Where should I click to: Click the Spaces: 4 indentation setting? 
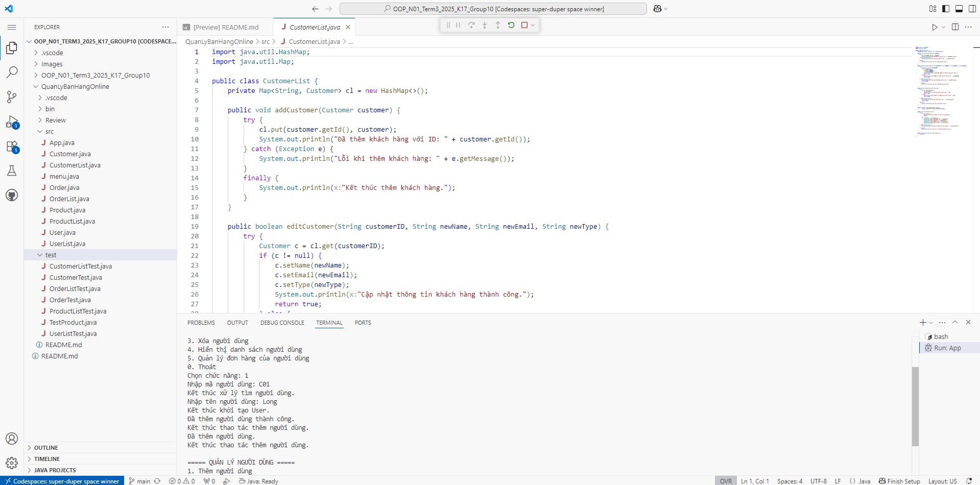coord(790,481)
